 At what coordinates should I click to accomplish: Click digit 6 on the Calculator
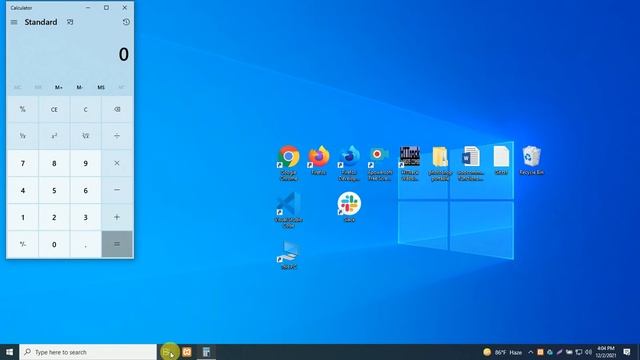86,190
